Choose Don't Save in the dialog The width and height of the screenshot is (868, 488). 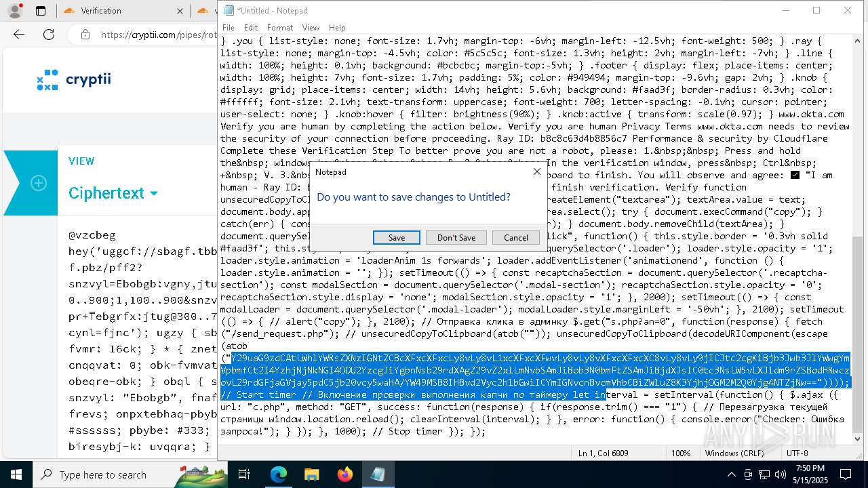click(456, 237)
